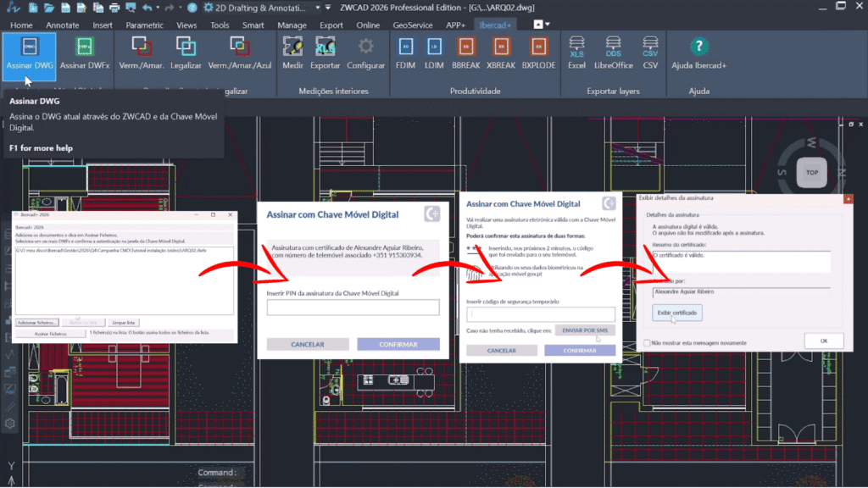Screen dimensions: 868x488
Task: Click the XBREAK tool icon
Action: tap(501, 47)
